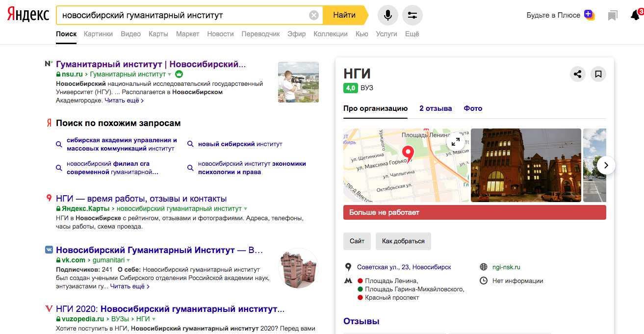Viewport: 644px width, 334px height.
Task: Click the VK favicon of the vk.com result
Action: 49,250
